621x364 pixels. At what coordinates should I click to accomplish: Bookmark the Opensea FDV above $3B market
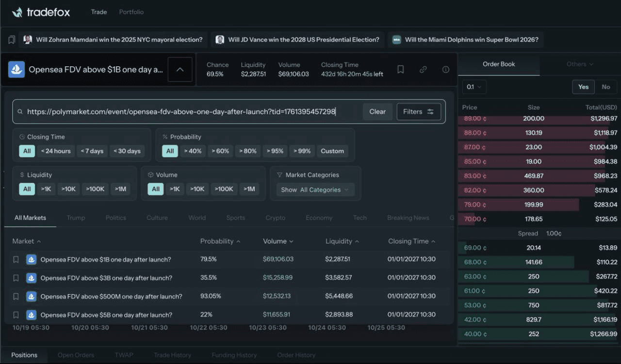16,278
